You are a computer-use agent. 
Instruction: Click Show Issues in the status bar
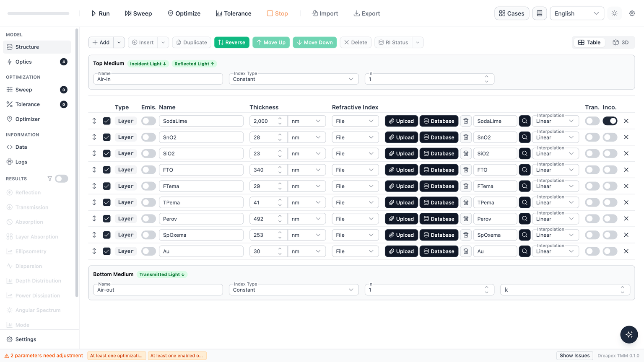[574, 356]
